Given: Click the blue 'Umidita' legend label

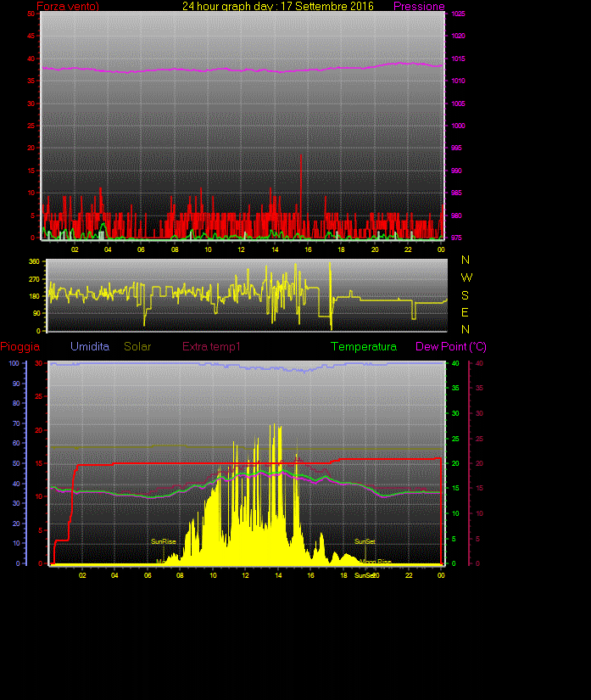Looking at the screenshot, I should point(90,346).
